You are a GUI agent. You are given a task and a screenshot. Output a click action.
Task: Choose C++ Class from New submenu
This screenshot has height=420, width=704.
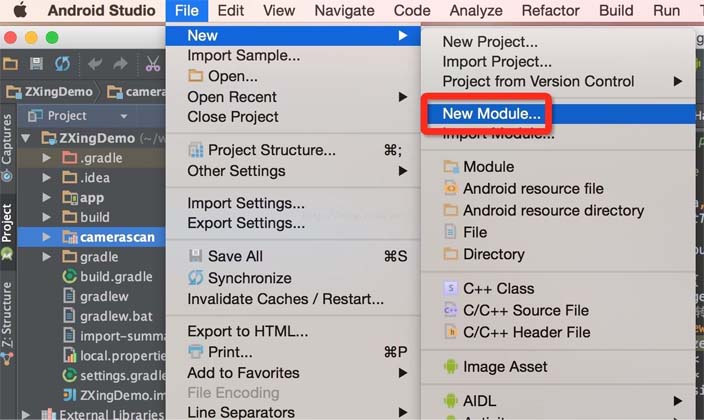tap(498, 288)
